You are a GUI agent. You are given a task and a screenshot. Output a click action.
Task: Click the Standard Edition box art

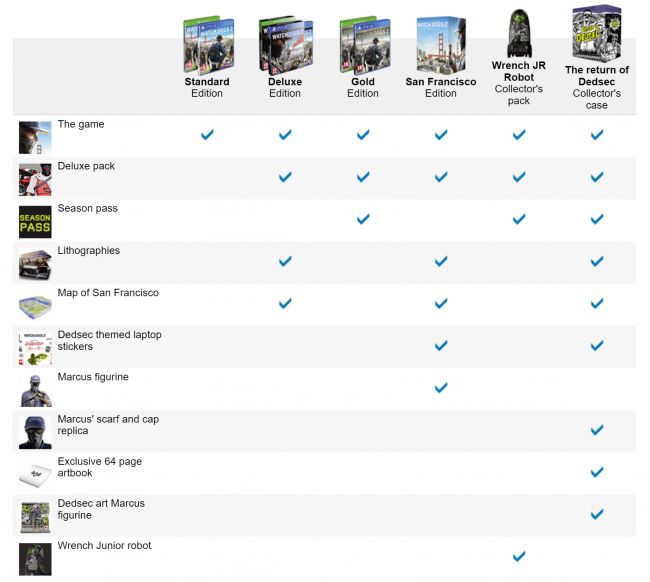point(207,44)
